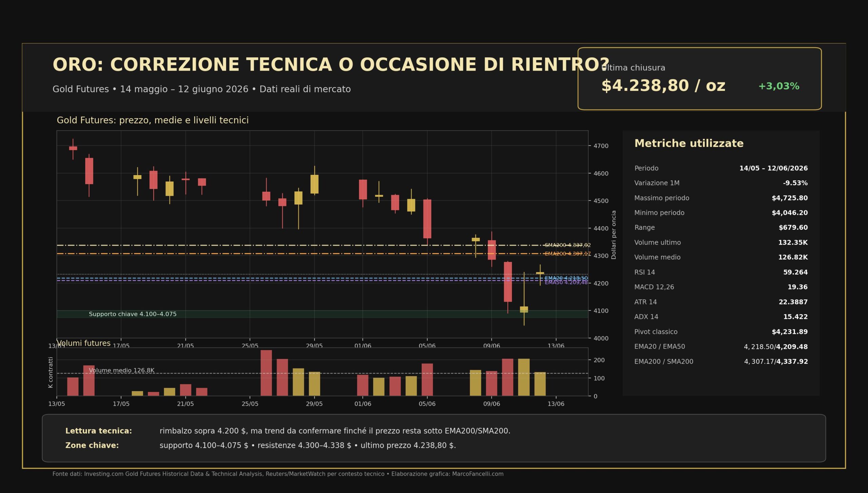Viewport: 868px width, 493px height.
Task: Click the K contratti axis label
Action: point(51,372)
